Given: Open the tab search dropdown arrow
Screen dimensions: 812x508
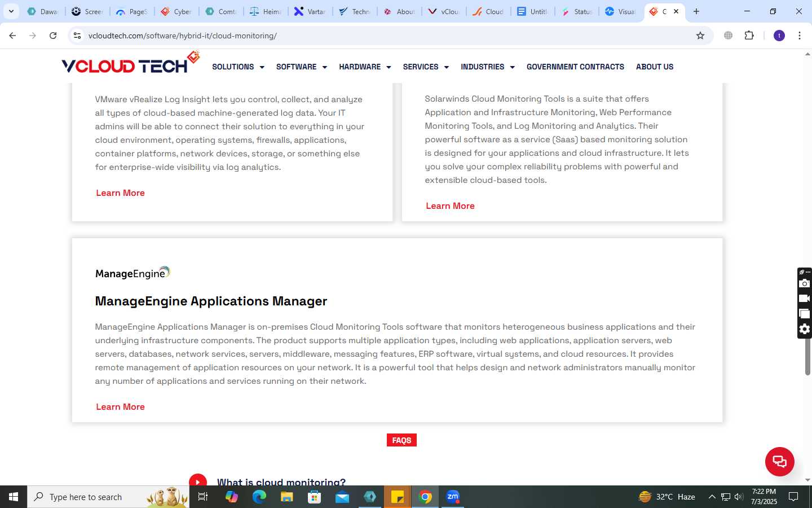Looking at the screenshot, I should point(11,11).
